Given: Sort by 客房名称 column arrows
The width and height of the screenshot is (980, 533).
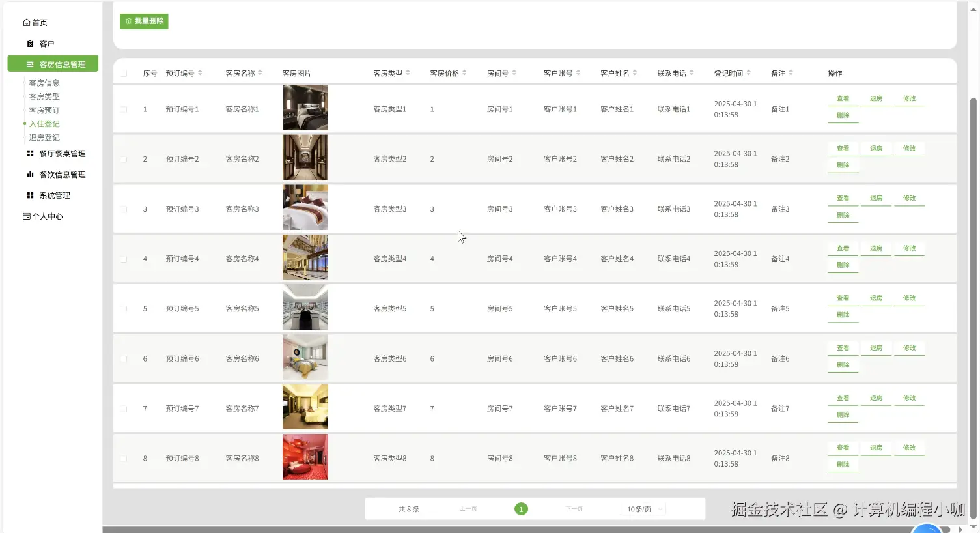Looking at the screenshot, I should [260, 73].
